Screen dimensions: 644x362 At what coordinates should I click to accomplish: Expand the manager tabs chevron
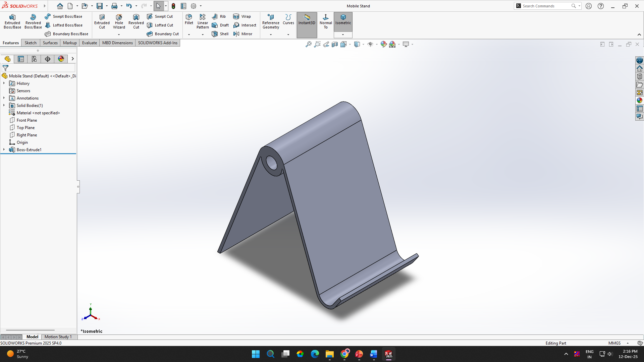pos(72,59)
